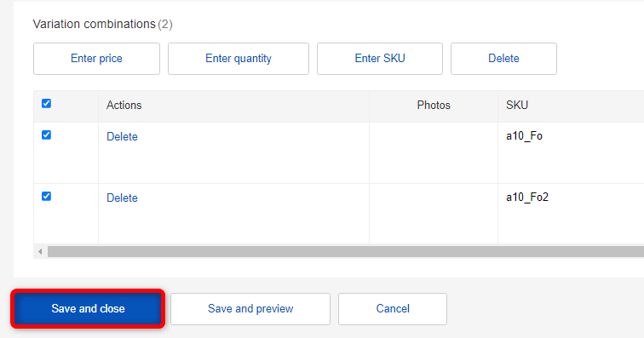Select the a10_Fo2 SKU cell
This screenshot has height=338, width=644.
tap(571, 214)
